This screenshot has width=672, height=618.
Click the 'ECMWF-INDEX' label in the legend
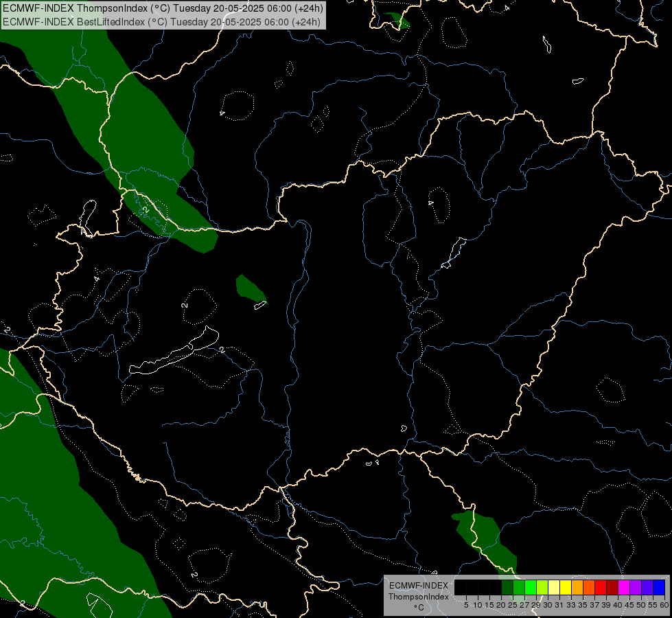pos(419,586)
